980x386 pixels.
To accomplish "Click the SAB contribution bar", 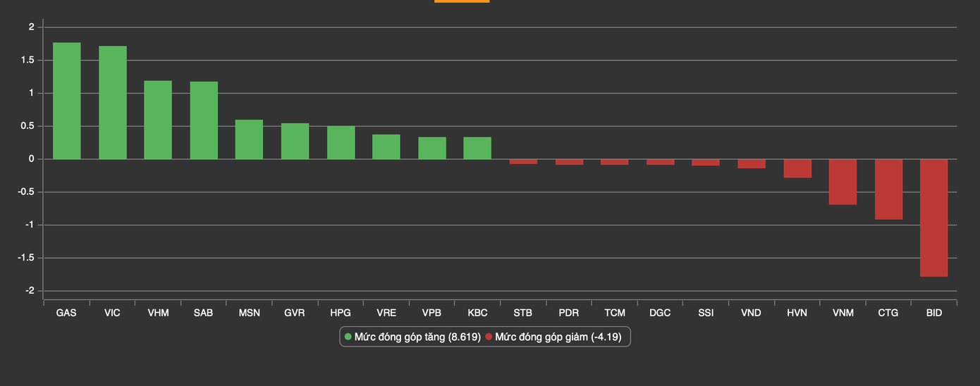I will pyautogui.click(x=204, y=120).
